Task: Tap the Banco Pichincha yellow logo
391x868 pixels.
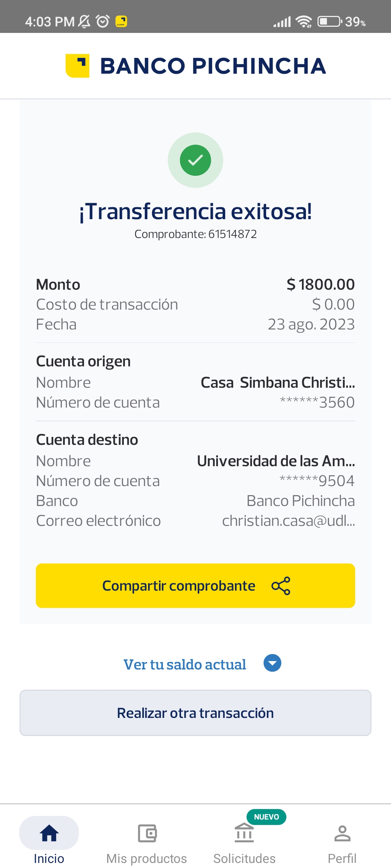Action: tap(77, 66)
